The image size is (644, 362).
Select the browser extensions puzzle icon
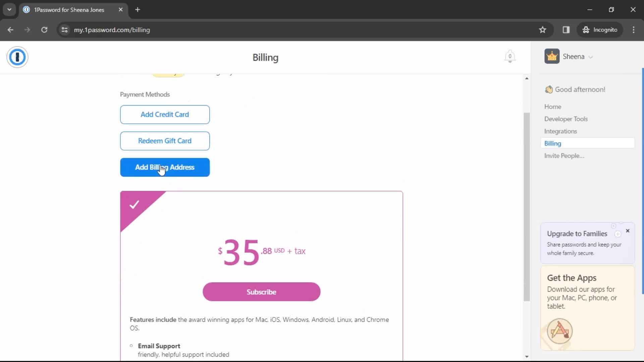pos(566,29)
